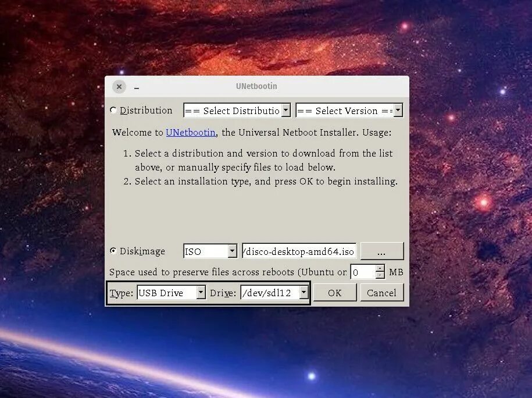The height and width of the screenshot is (398, 532).
Task: Close the UNetbootin window
Action: [x=119, y=87]
